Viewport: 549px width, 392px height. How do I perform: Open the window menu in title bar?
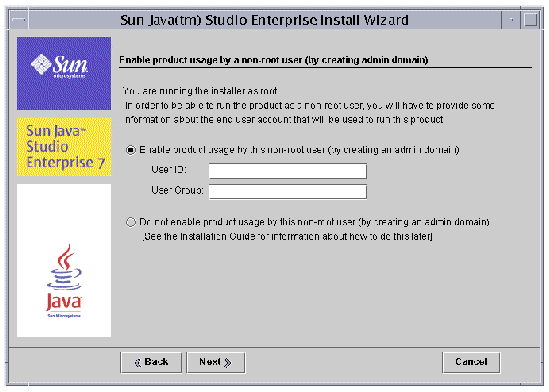[x=19, y=20]
